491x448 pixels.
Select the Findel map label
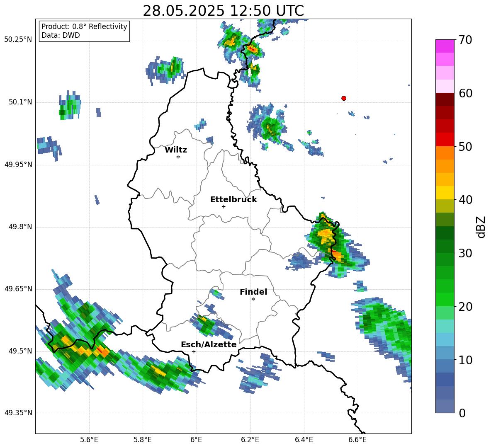[x=253, y=292]
